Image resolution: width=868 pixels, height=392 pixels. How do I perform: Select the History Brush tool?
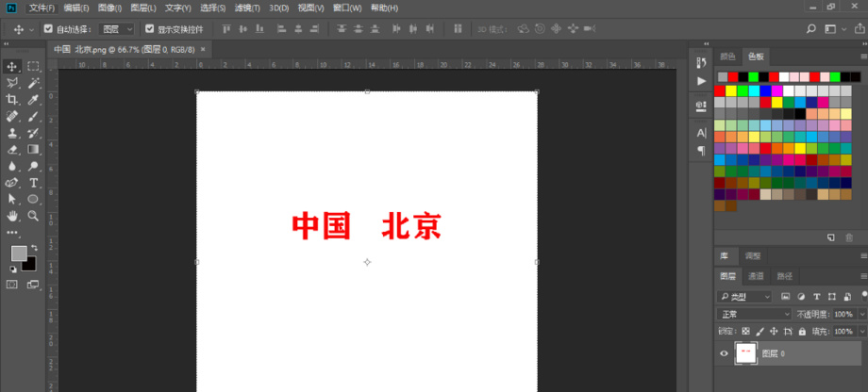coord(33,133)
